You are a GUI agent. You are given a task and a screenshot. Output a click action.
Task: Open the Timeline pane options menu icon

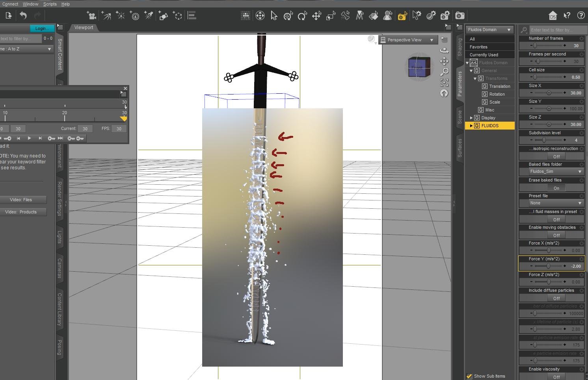tap(123, 94)
